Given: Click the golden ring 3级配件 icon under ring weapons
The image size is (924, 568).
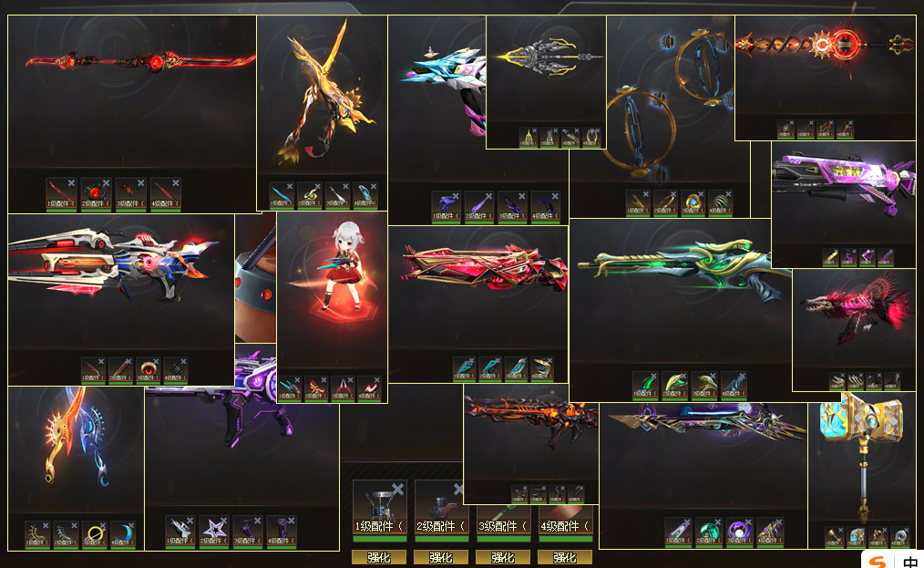Looking at the screenshot, I should point(693,203).
